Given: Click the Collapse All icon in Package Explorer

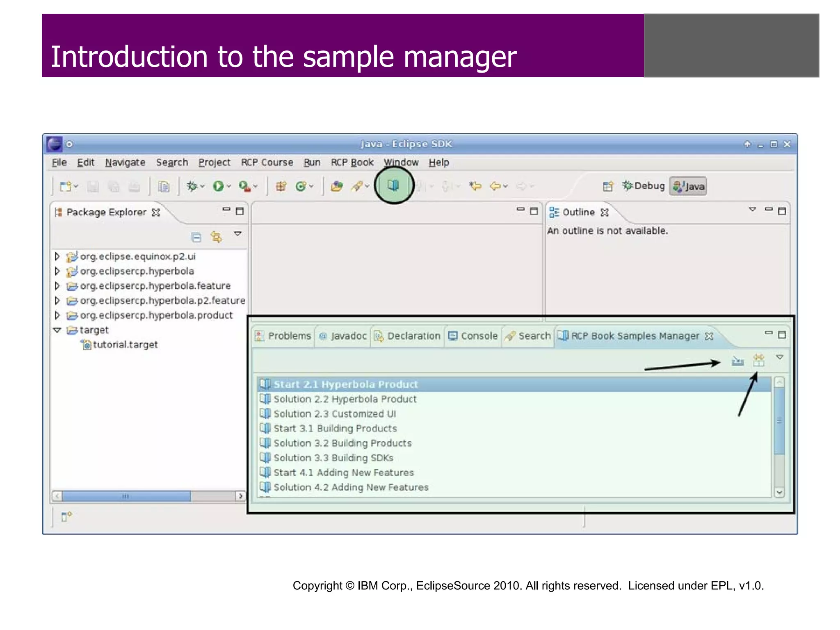Looking at the screenshot, I should [x=196, y=237].
